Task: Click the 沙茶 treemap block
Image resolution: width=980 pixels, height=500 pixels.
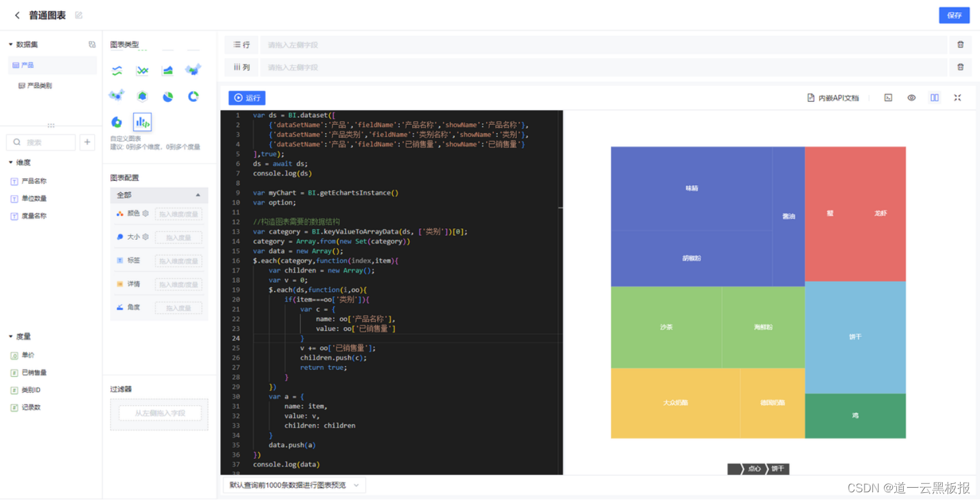Action: tap(666, 327)
